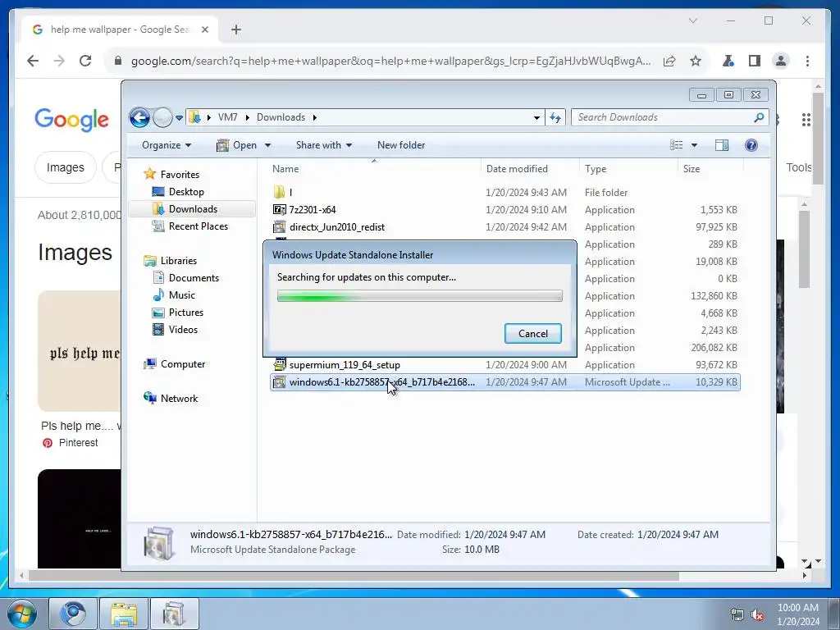Click Downloads in the address breadcrumb
Viewport: 840px width, 630px height.
tap(281, 117)
